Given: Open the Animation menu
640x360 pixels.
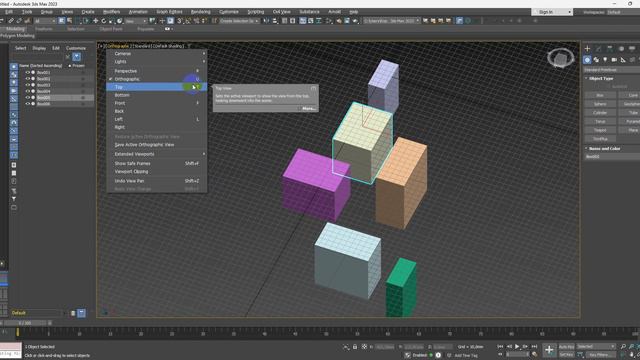Looking at the screenshot, I should [138, 12].
